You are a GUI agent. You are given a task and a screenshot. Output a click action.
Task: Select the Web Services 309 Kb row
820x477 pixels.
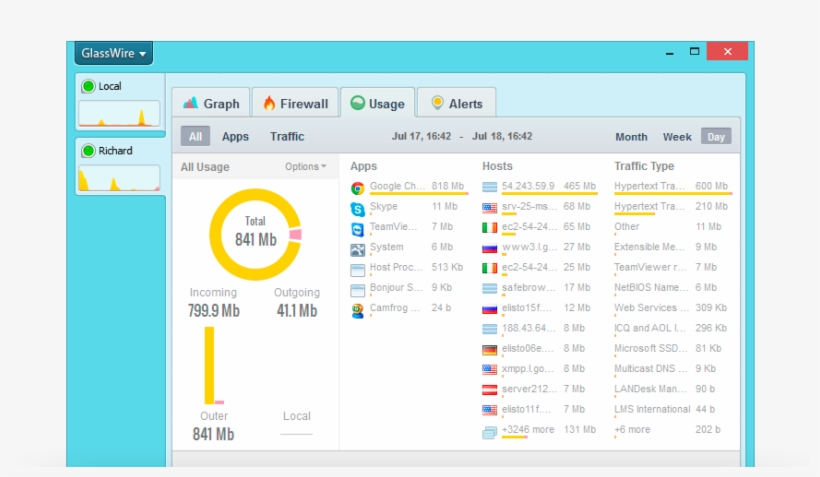pos(671,309)
